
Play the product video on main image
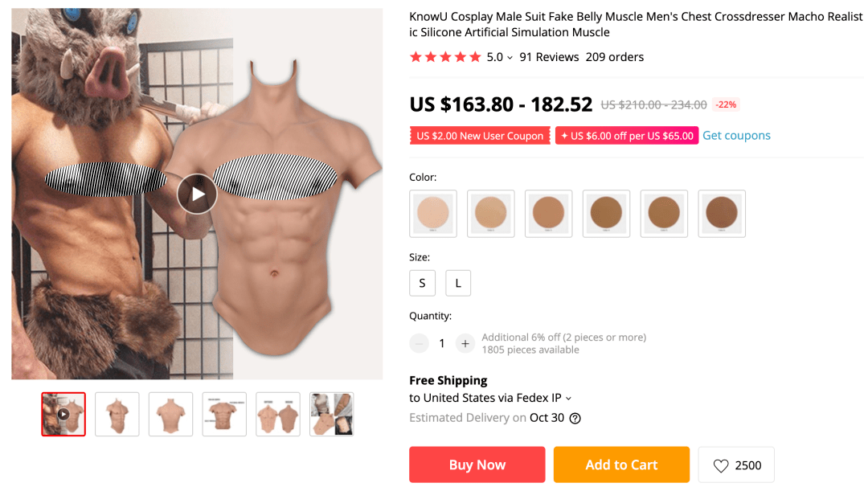point(197,194)
